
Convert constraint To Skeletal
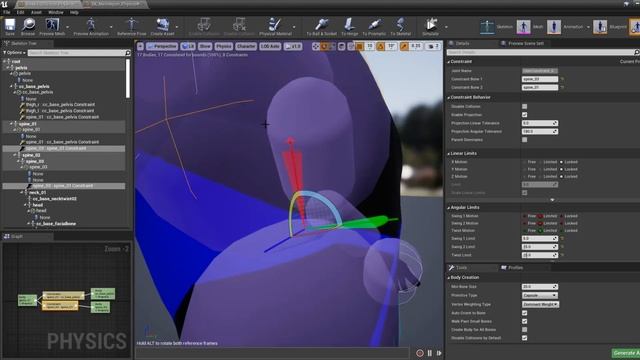tap(400, 25)
